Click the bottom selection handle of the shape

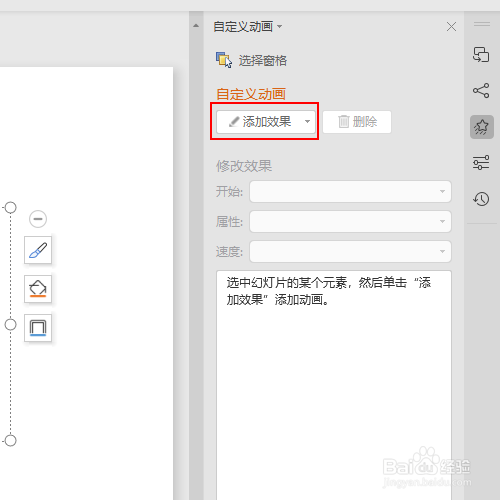tap(10, 440)
